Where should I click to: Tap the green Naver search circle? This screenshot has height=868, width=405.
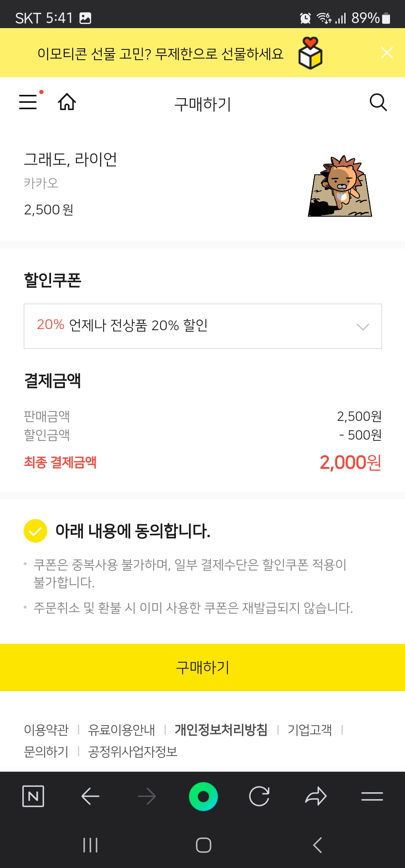tap(203, 796)
